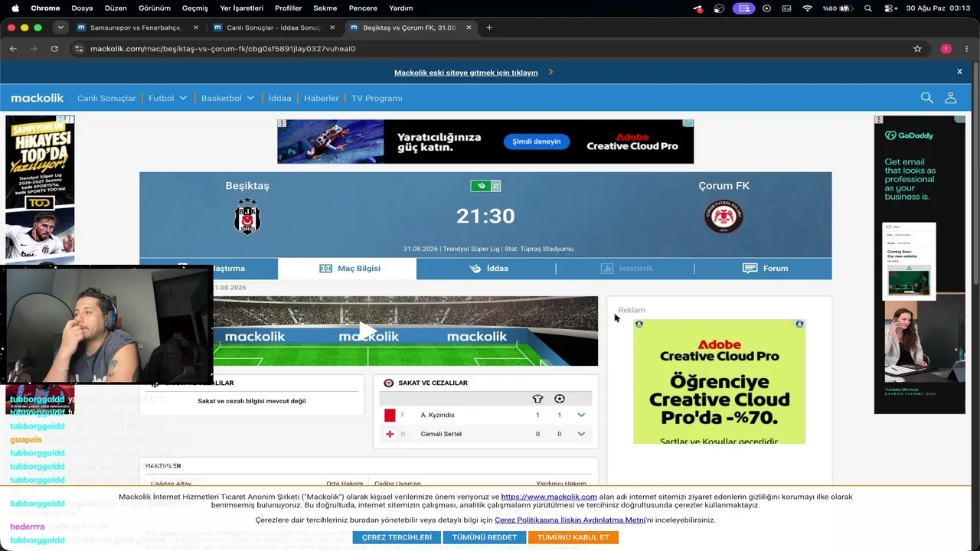Play the mackolik match video

(368, 331)
